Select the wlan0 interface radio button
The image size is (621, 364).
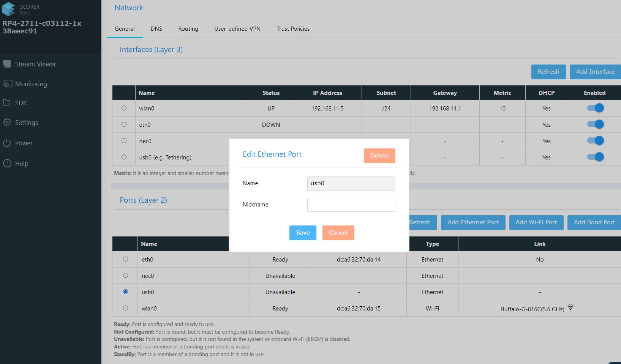click(x=124, y=108)
